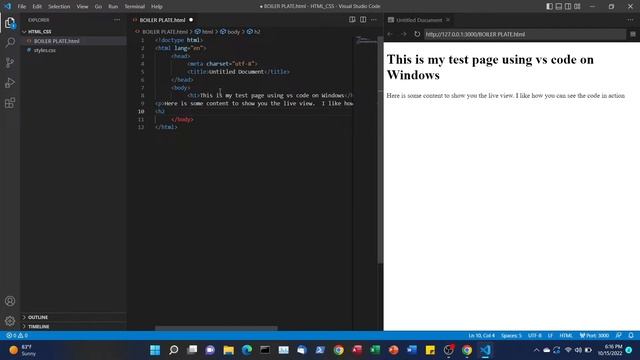Viewport: 640px width, 360px height.
Task: Go back in the preview browser
Action: (x=390, y=34)
